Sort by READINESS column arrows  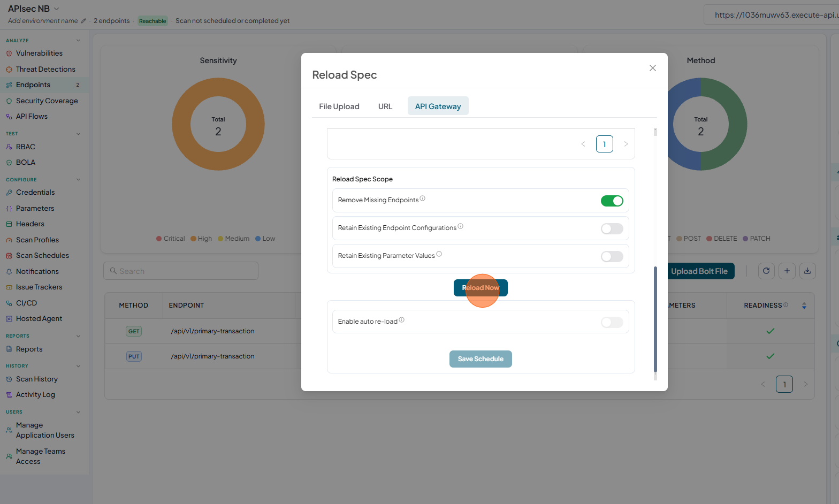tap(804, 306)
